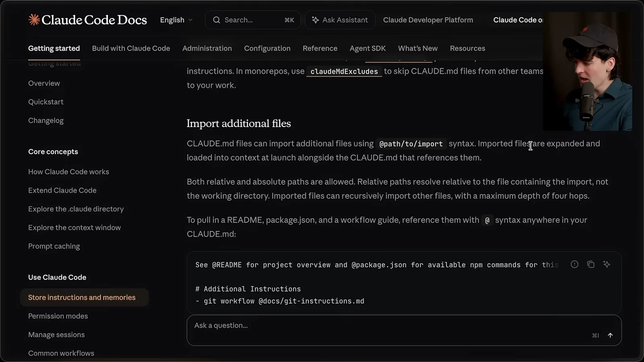This screenshot has height=362, width=644.
Task: Click the claudeMdExcludes code link
Action: coord(344,71)
